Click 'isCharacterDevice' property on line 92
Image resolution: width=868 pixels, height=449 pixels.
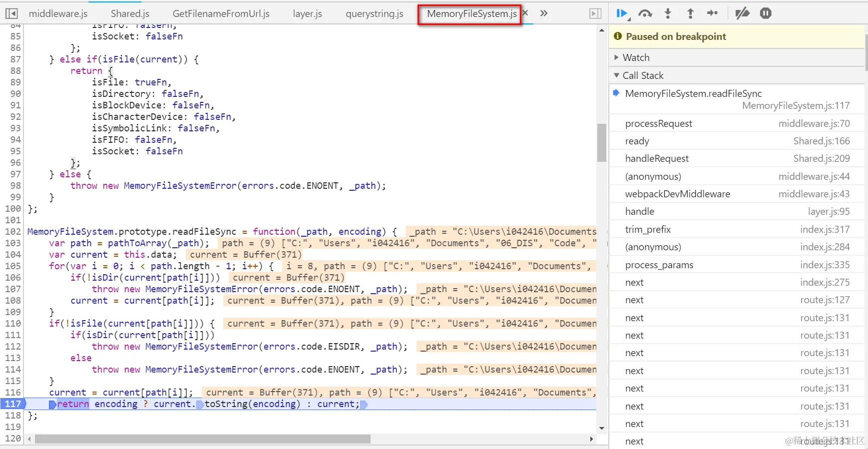(137, 116)
